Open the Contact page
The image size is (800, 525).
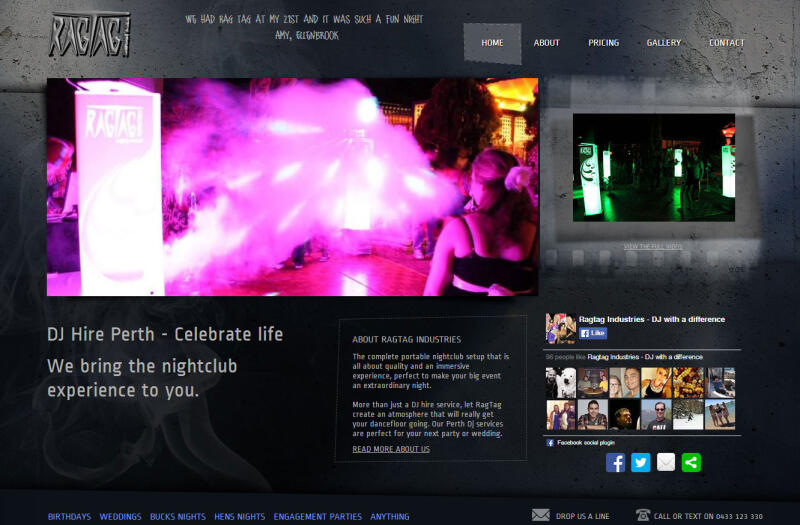click(x=726, y=43)
